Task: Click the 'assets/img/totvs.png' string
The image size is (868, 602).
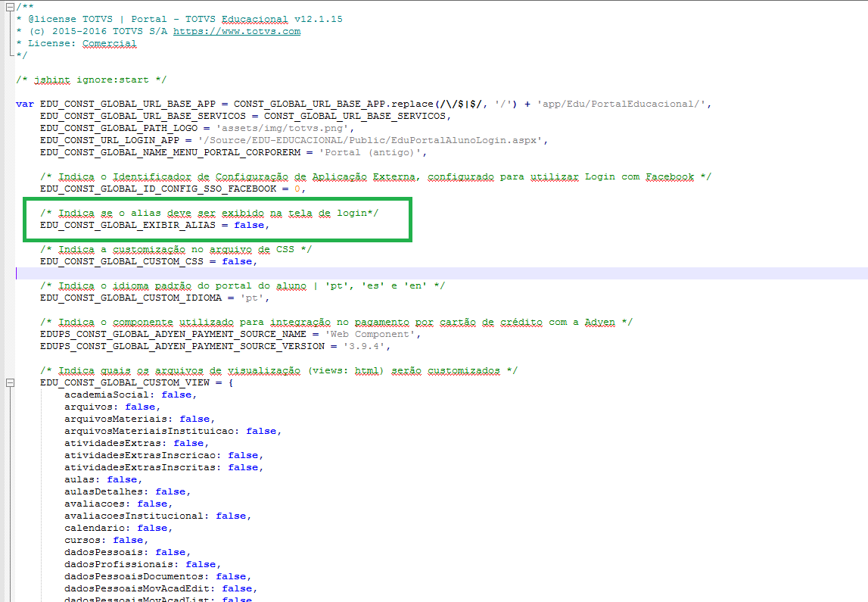Action: tap(282, 129)
